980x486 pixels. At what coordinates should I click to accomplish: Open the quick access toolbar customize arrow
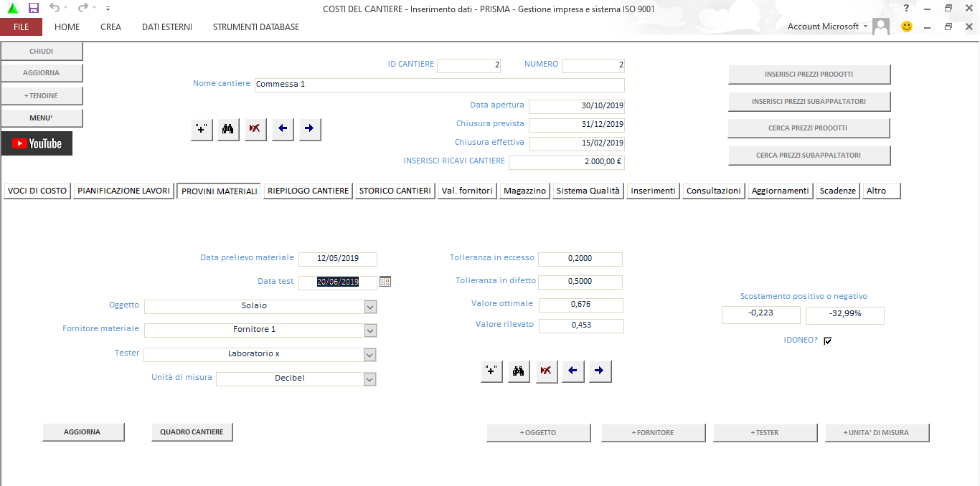pos(108,9)
